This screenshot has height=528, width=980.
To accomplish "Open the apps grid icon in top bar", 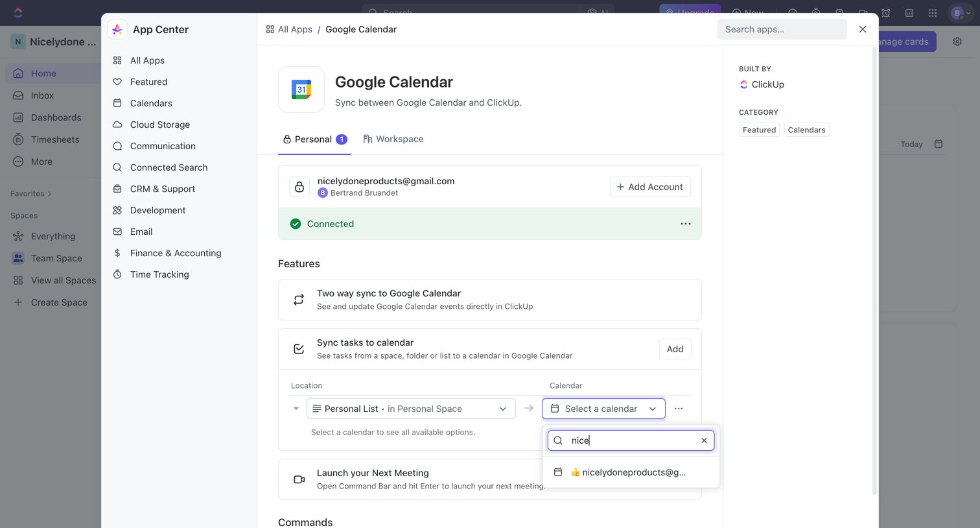I will (933, 13).
